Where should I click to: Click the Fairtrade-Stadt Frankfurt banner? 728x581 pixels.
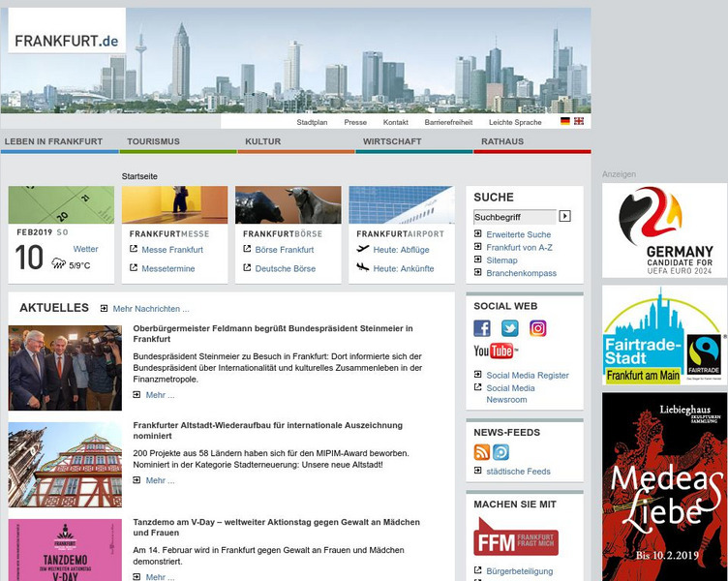pos(664,335)
